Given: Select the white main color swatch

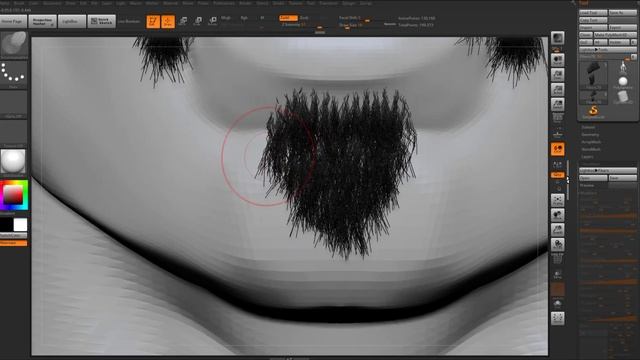Looking at the screenshot, I should [20, 224].
